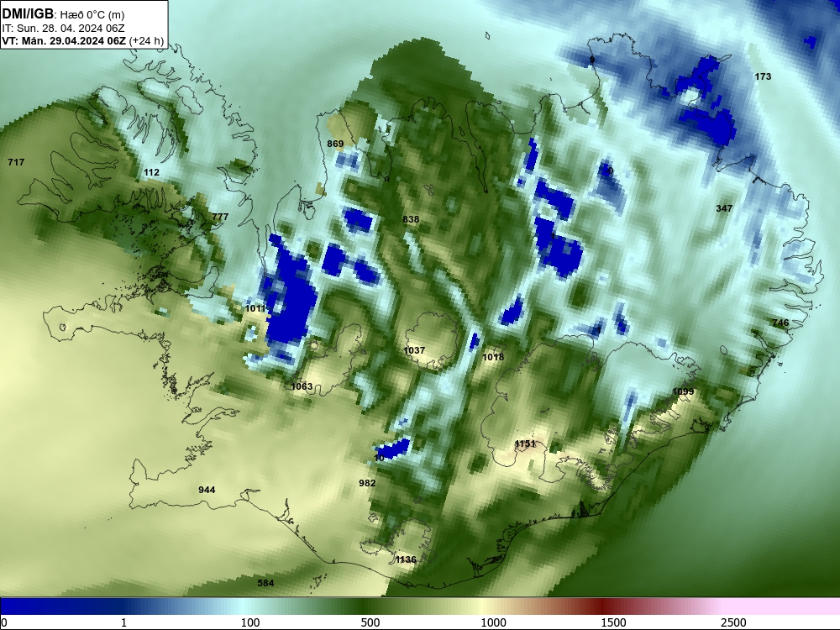The height and width of the screenshot is (630, 840).
Task: Click the 982 value label
Action: pos(367,483)
